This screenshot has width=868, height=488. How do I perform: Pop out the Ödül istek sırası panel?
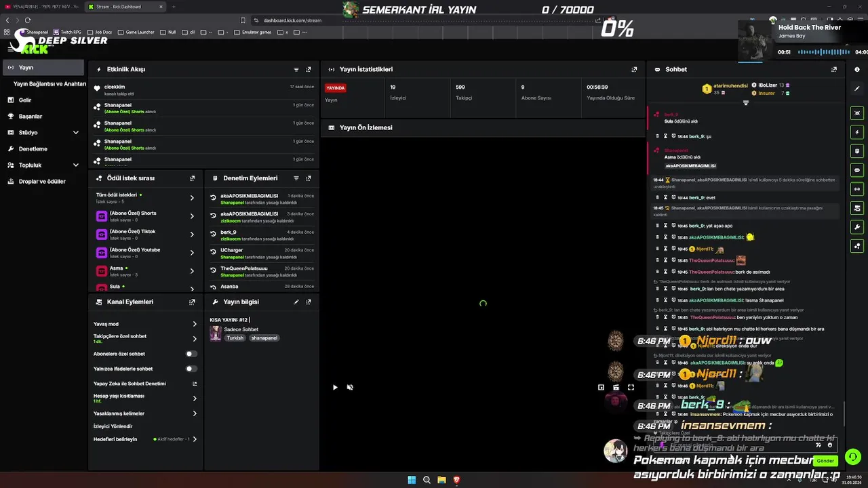pos(192,178)
